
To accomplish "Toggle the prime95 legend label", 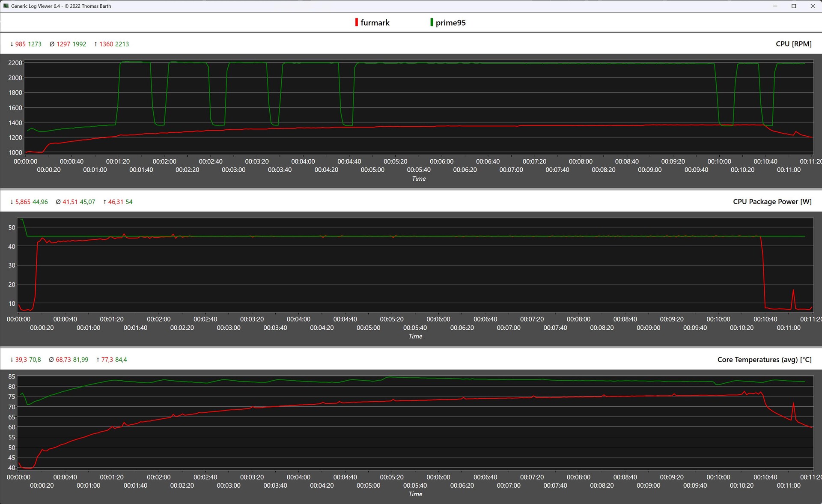I will (x=450, y=23).
